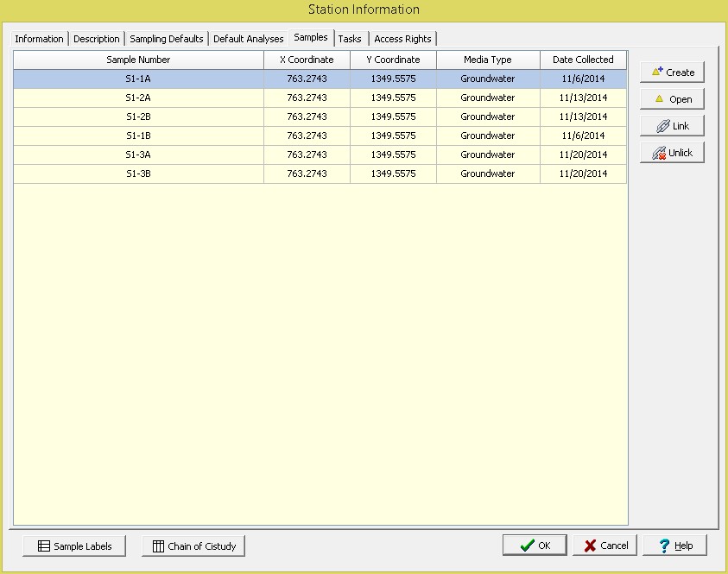Click the Unlick button with broken chain

click(x=672, y=153)
